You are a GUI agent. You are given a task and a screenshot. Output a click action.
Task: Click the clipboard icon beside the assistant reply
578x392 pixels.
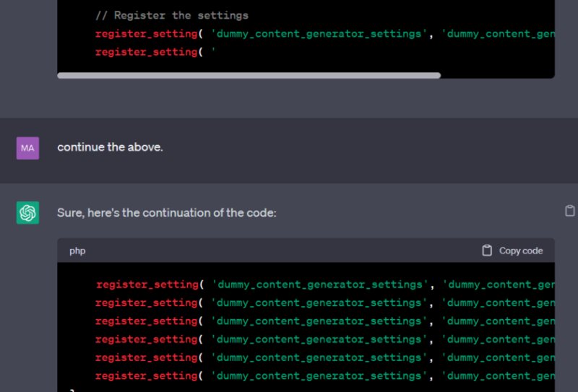point(569,211)
